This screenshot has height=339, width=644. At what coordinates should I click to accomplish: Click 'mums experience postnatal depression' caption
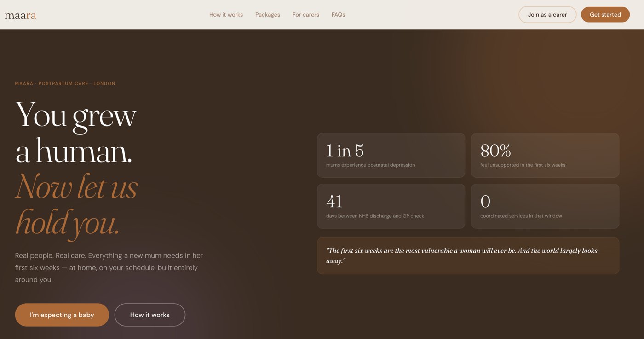(x=370, y=165)
